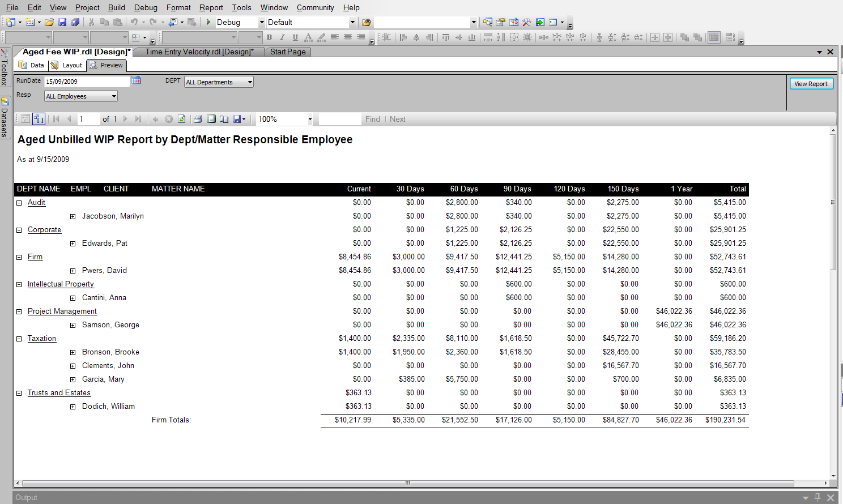843x504 pixels.
Task: Switch to Time Entry Velocity.rdl tab
Action: [x=199, y=52]
